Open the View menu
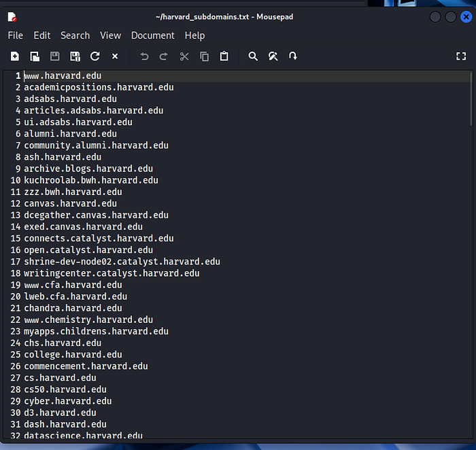This screenshot has height=450, width=476. pyautogui.click(x=110, y=35)
